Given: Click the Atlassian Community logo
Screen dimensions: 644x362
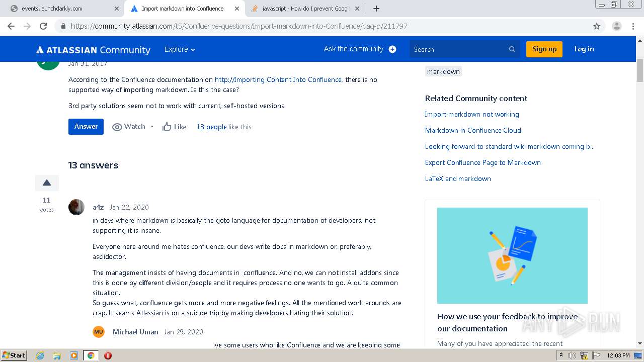Looking at the screenshot, I should (x=93, y=50).
